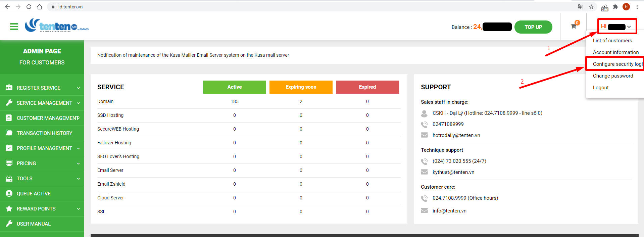Screen dimensions: 644x237
Task: Click the Expired status header
Action: (x=367, y=87)
